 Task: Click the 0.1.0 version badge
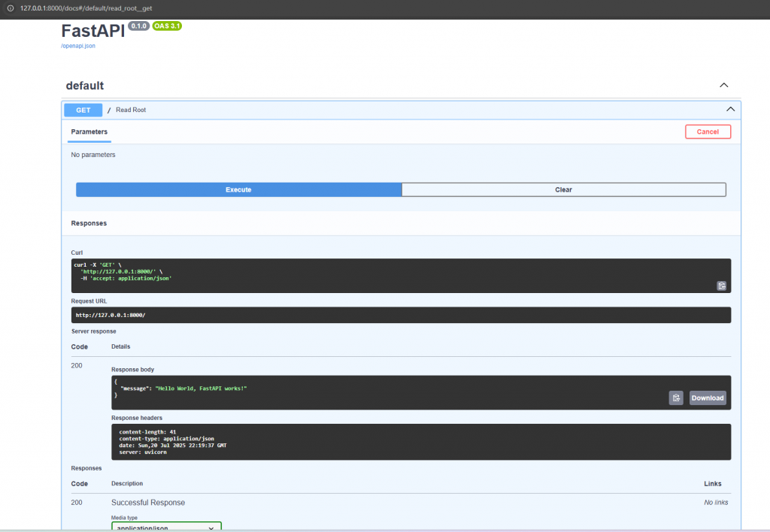139,26
